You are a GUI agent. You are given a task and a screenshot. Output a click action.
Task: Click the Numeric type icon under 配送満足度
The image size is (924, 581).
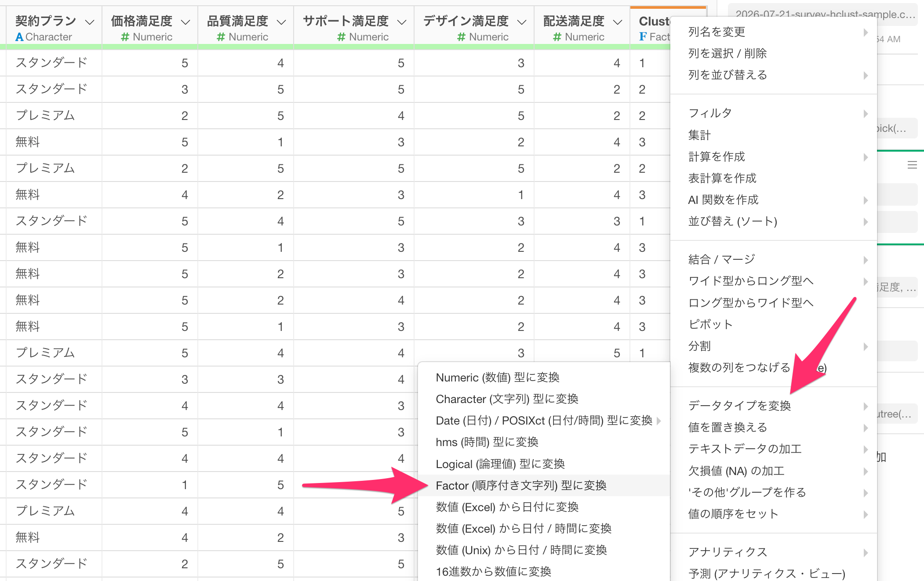(x=557, y=37)
